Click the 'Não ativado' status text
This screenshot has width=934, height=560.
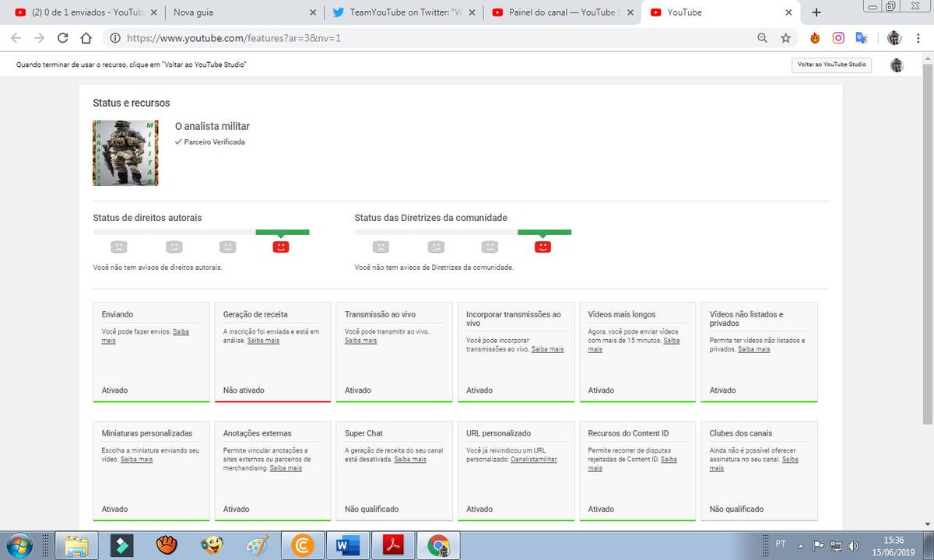(244, 390)
